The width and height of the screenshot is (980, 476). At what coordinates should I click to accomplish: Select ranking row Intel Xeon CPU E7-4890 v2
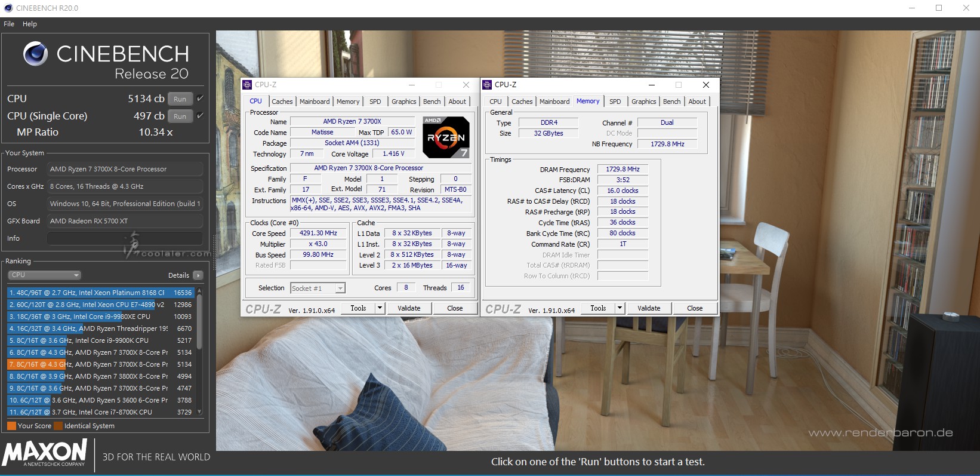(100, 305)
